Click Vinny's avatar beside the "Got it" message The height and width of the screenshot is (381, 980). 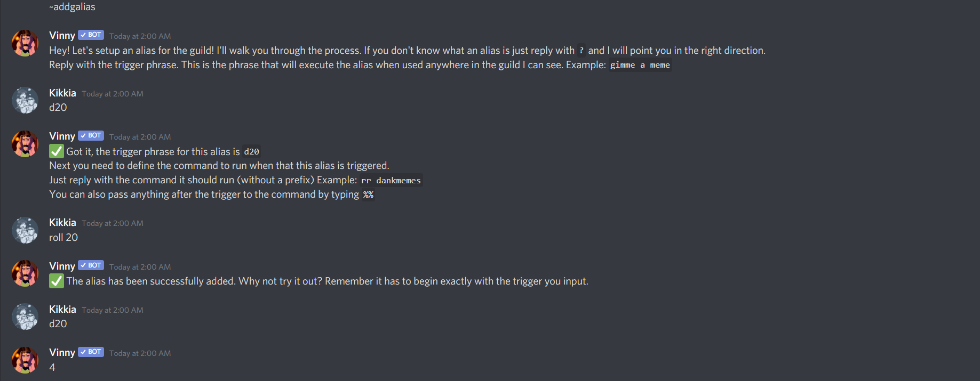point(25,144)
